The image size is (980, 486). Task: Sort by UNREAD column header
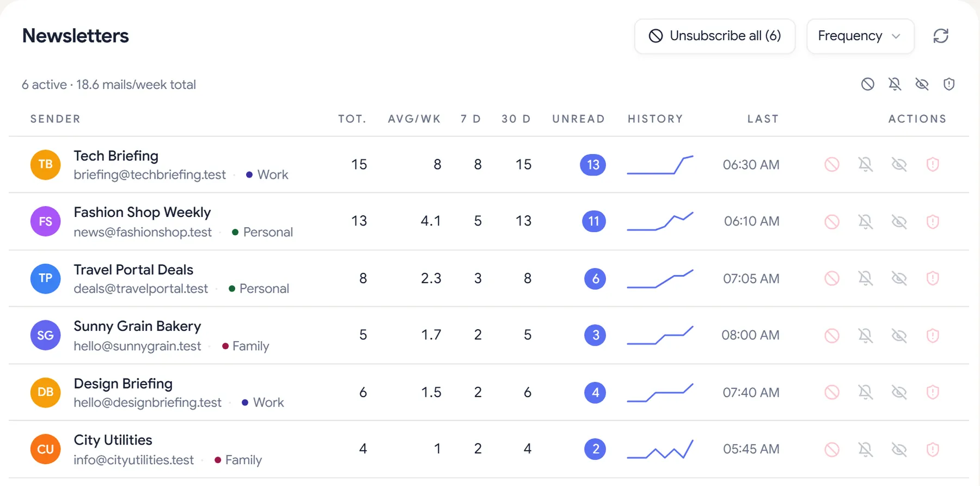click(x=579, y=119)
